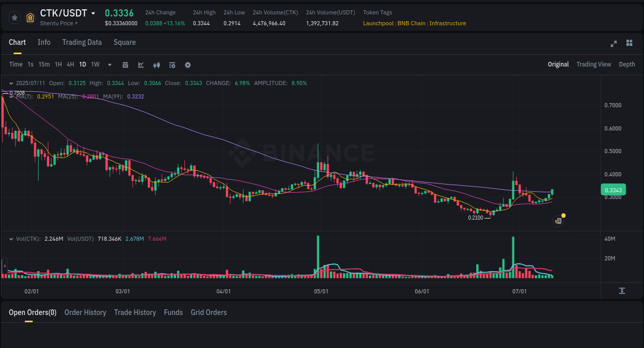Open the calendar date range picker

125,64
